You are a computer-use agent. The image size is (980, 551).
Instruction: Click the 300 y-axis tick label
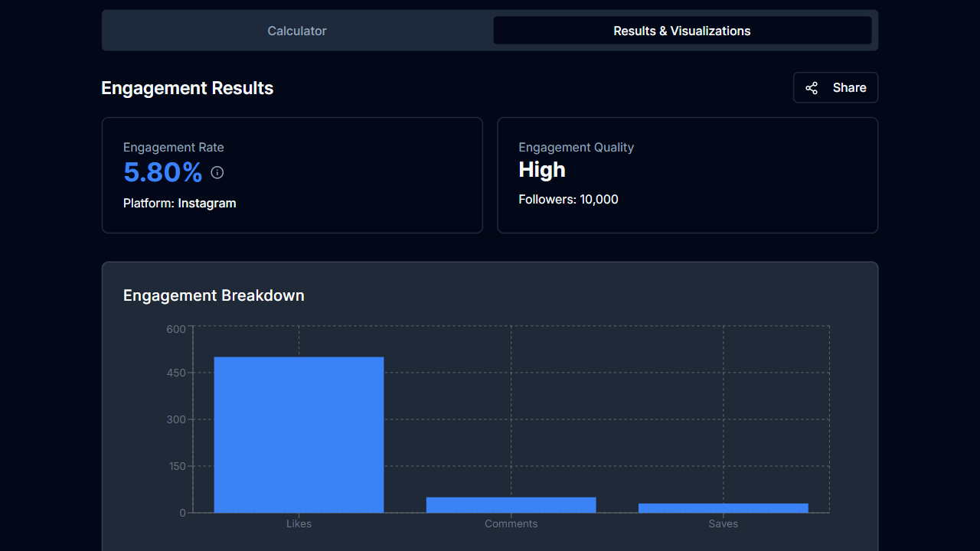[x=176, y=419]
